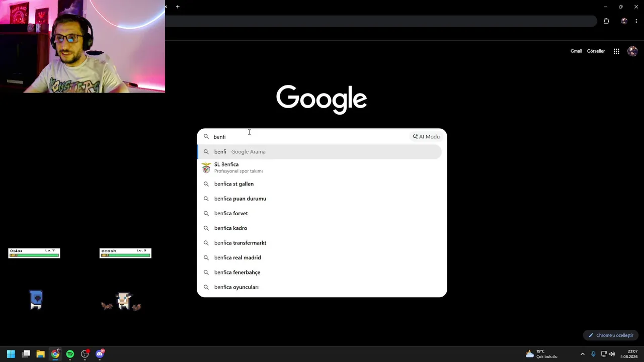This screenshot has height=362, width=644.
Task: Show hidden system tray icons
Action: [583, 354]
